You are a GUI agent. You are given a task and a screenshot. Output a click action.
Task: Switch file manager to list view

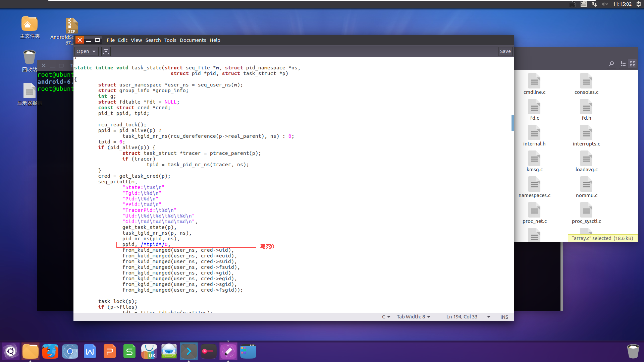click(x=623, y=64)
